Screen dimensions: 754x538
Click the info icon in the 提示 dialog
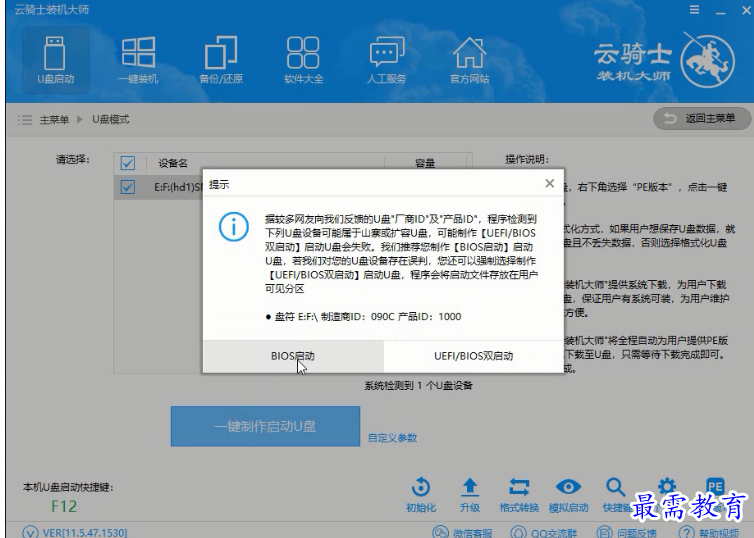[234, 226]
